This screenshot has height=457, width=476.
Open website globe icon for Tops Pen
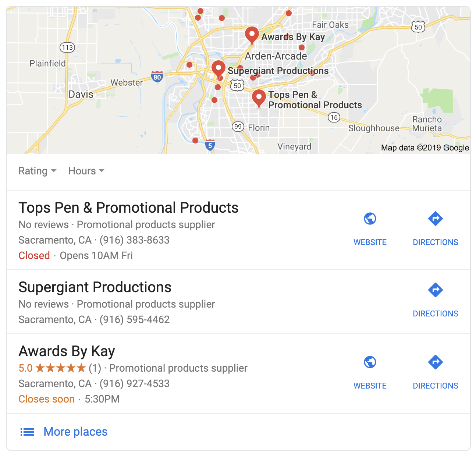pos(370,219)
